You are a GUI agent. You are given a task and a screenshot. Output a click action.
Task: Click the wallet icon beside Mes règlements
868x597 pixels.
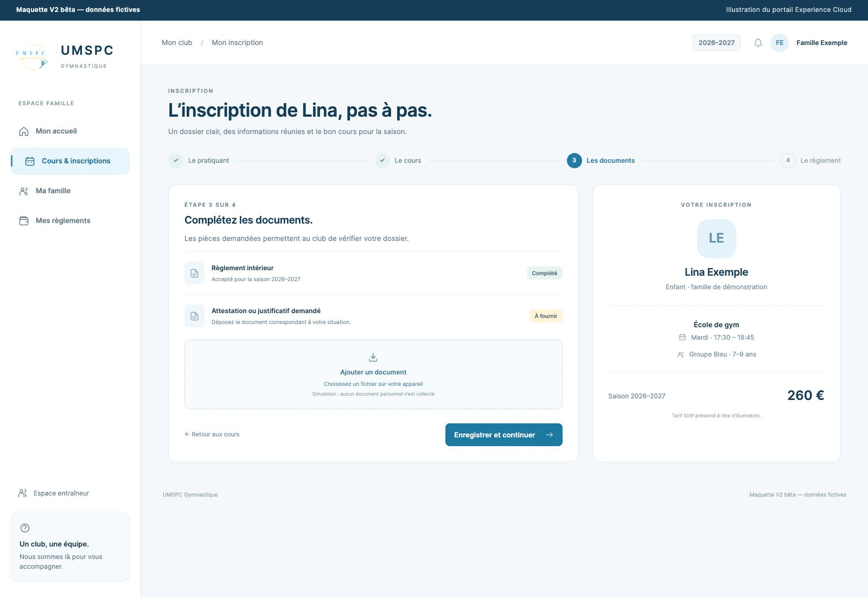(x=24, y=221)
